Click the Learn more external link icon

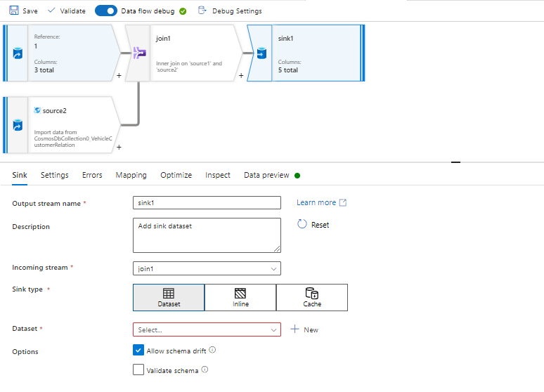tap(343, 202)
